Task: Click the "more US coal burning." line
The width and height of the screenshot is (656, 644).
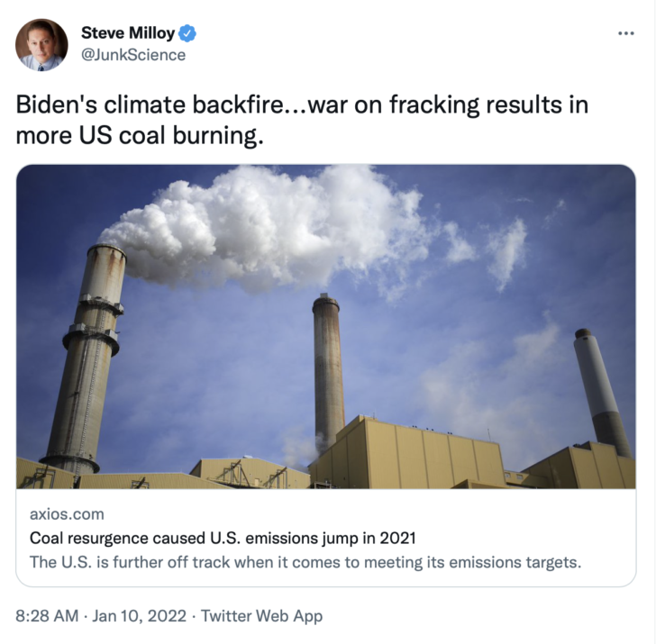Action: pos(140,136)
